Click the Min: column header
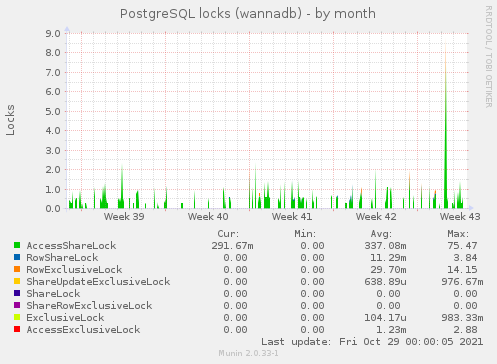Screen dimensions: 497x364 coord(305,234)
